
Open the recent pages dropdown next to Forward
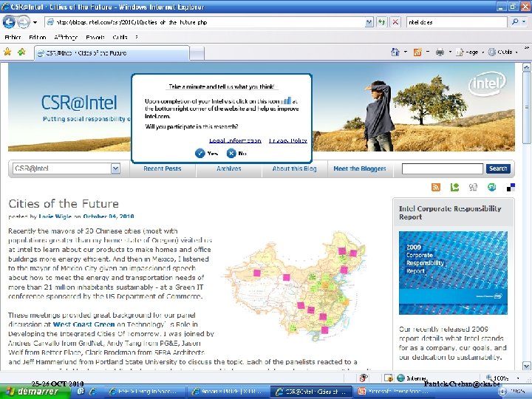point(35,22)
